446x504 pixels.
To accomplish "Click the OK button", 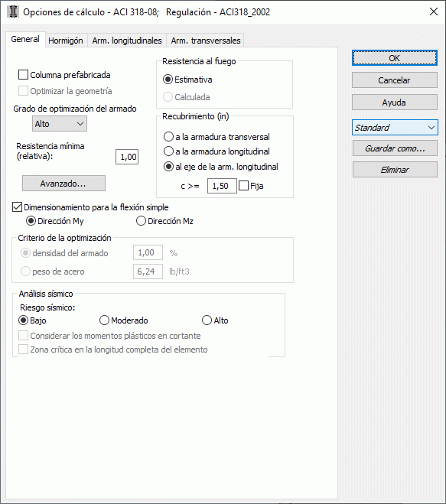I will pyautogui.click(x=395, y=58).
